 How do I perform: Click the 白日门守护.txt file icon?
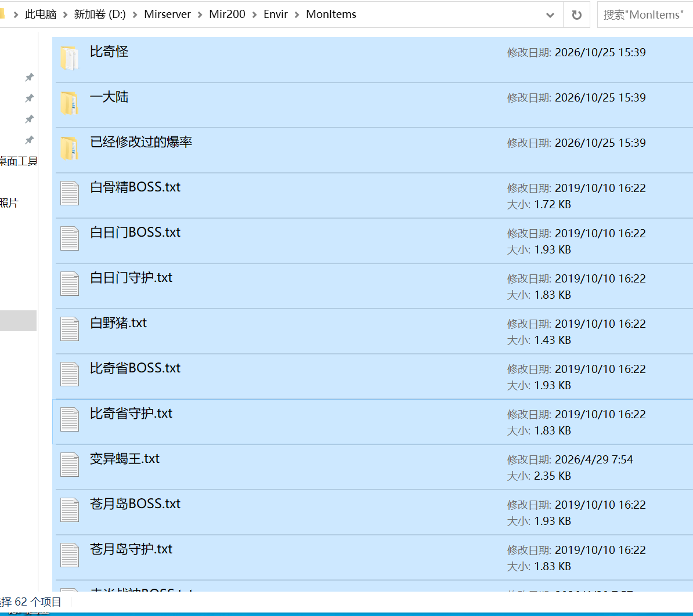click(x=70, y=284)
